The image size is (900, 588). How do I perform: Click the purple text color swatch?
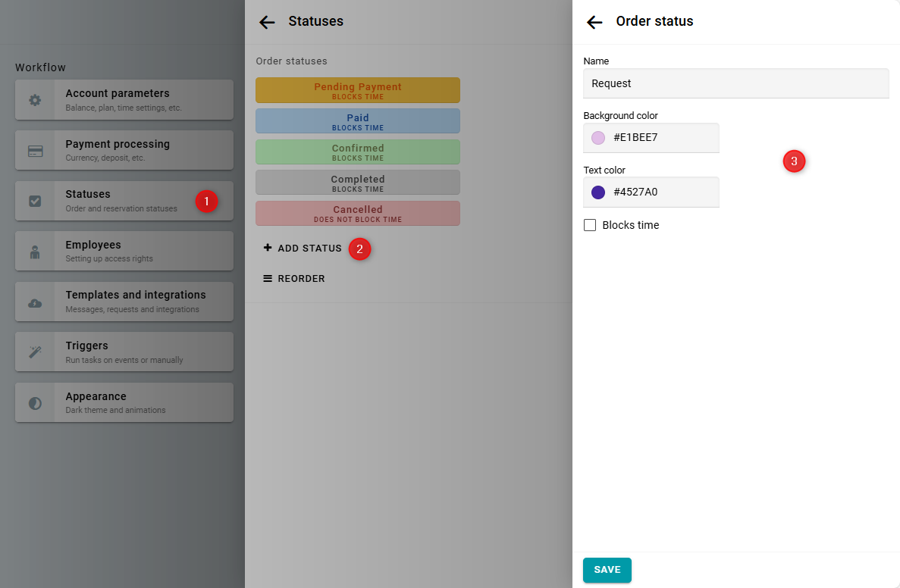(x=598, y=192)
